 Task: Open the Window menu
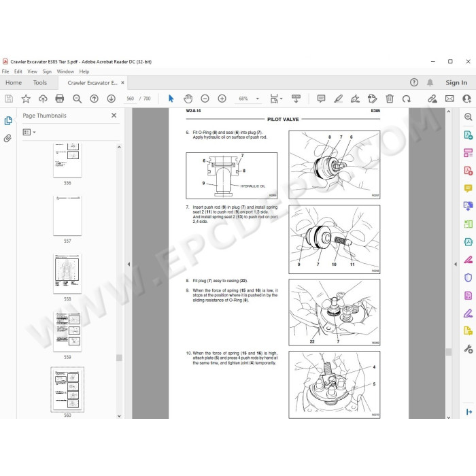[x=65, y=71]
